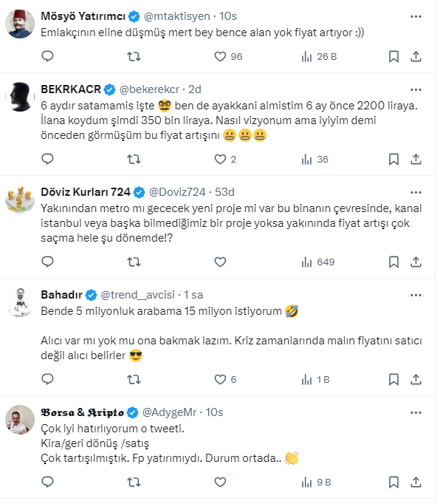Viewport: 446px width, 504px height.
Task: Open the 2d timestamp on BEKRKACR tweet
Action: click(x=194, y=89)
